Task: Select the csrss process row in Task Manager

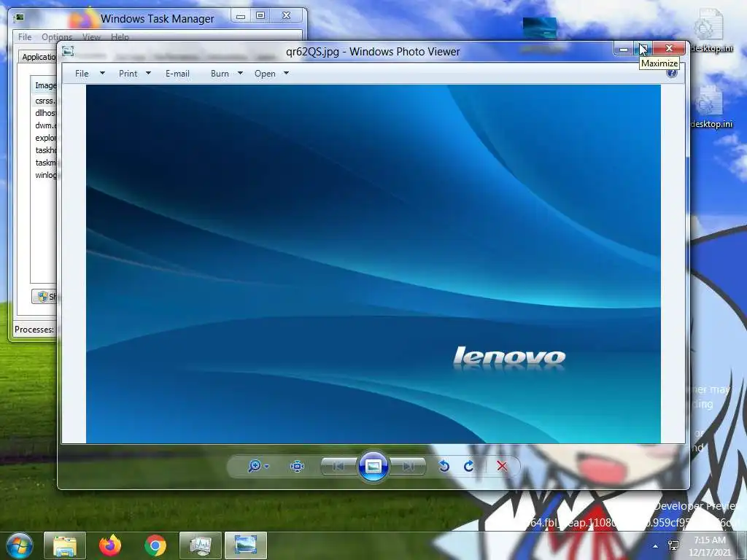Action: [x=44, y=101]
